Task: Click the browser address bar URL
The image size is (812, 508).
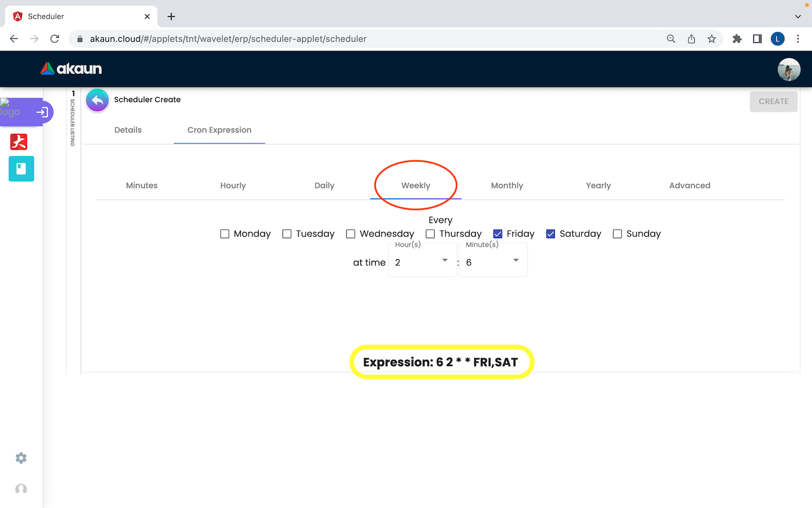Action: click(x=228, y=39)
